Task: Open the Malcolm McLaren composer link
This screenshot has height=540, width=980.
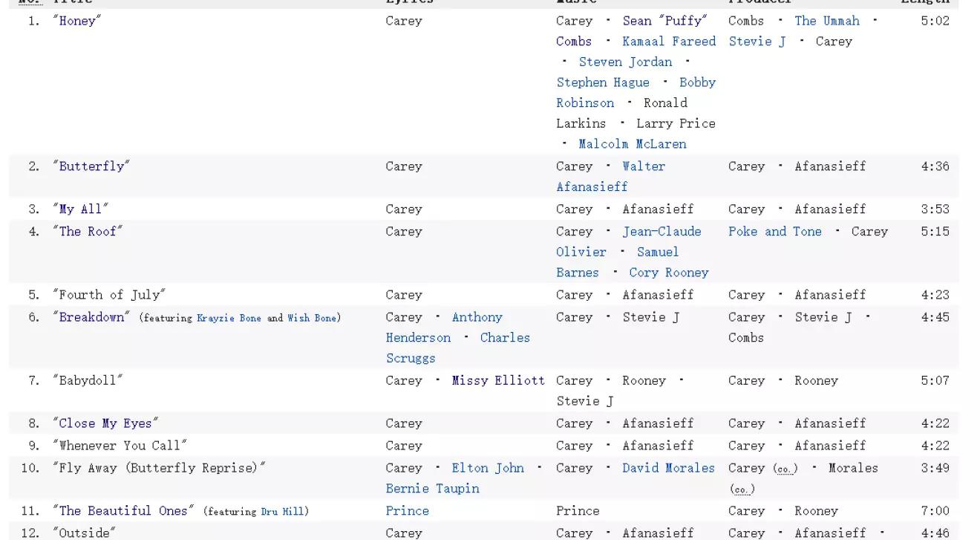Action: 633,144
